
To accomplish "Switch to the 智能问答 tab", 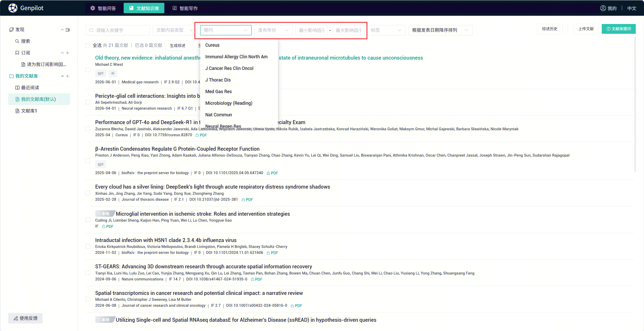I will 103,8.
